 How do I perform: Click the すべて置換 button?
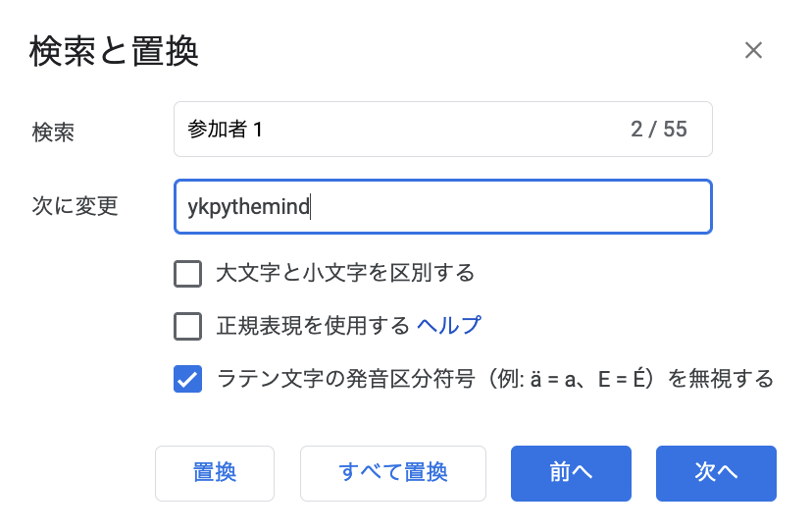[x=393, y=473]
